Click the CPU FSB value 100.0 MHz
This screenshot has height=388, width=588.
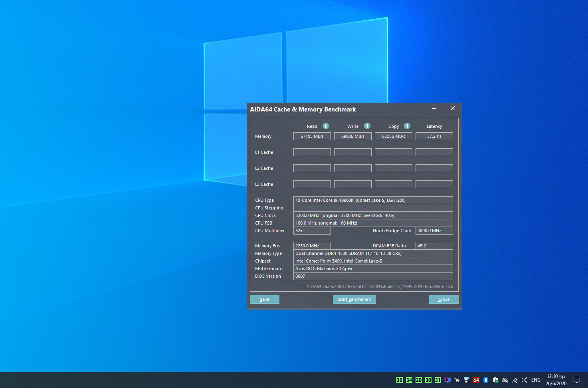[x=373, y=223]
